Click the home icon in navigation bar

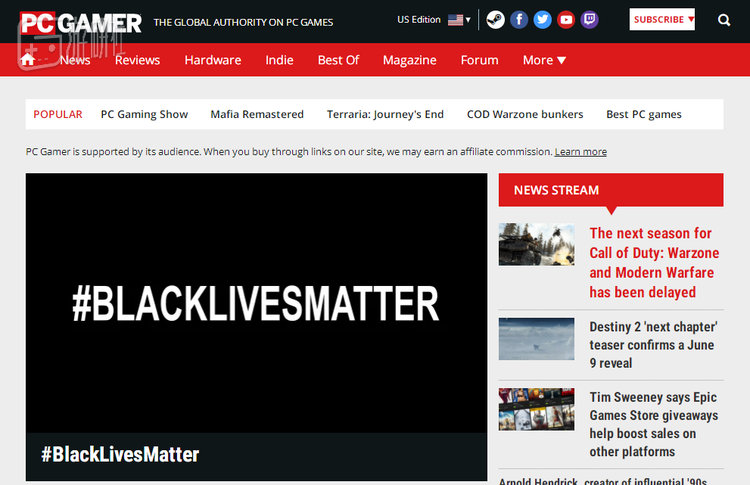point(28,60)
